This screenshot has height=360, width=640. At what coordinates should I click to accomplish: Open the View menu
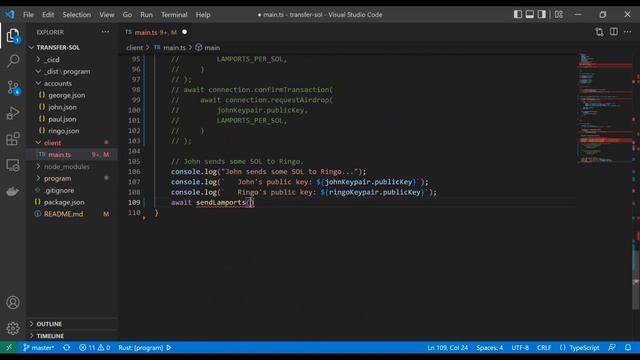point(107,15)
